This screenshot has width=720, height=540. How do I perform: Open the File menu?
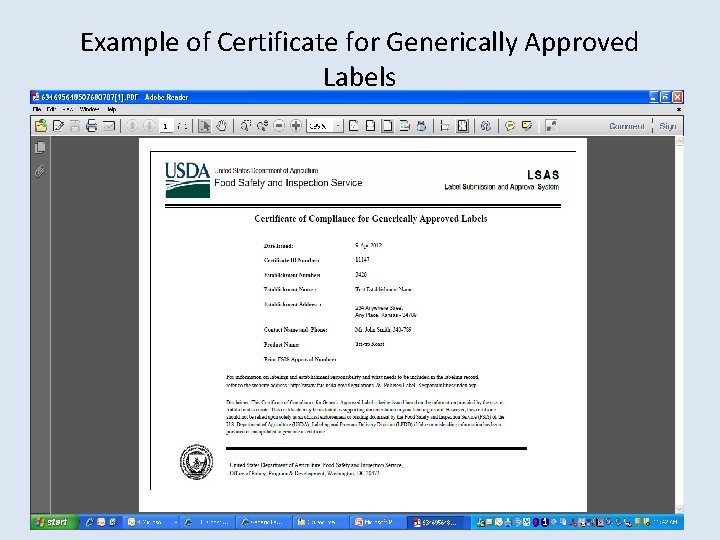pos(37,109)
